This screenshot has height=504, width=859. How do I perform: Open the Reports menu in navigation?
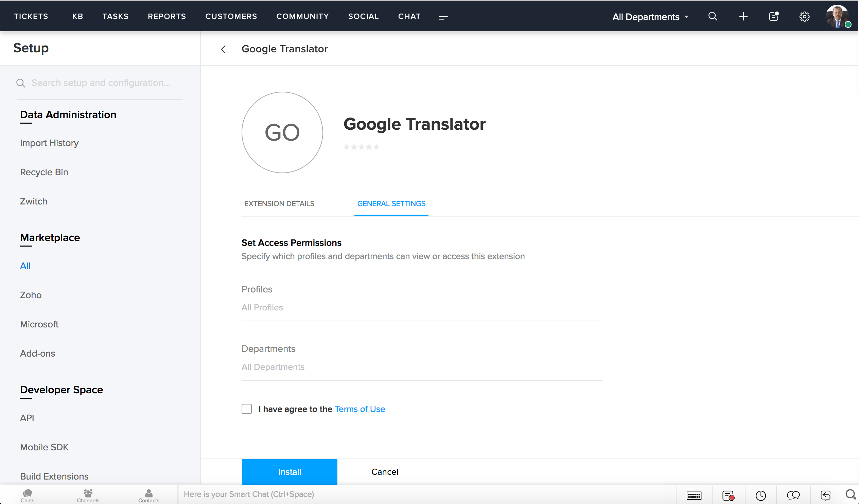pos(167,16)
